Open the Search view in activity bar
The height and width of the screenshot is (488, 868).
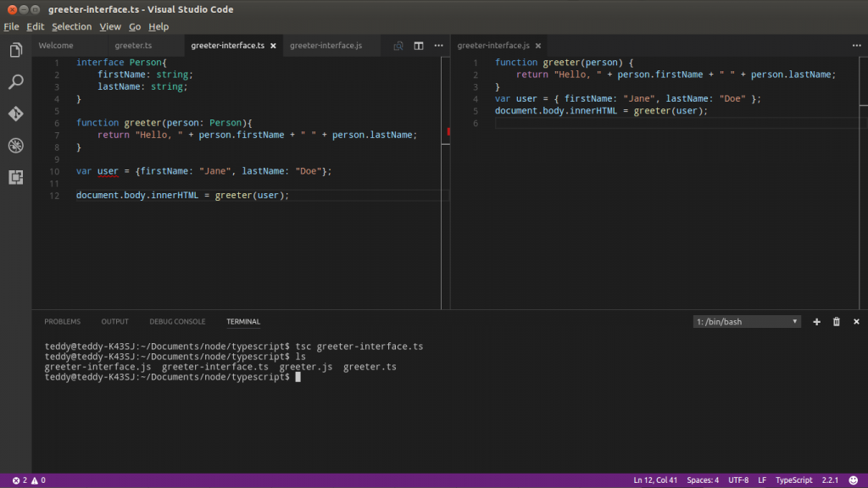15,82
